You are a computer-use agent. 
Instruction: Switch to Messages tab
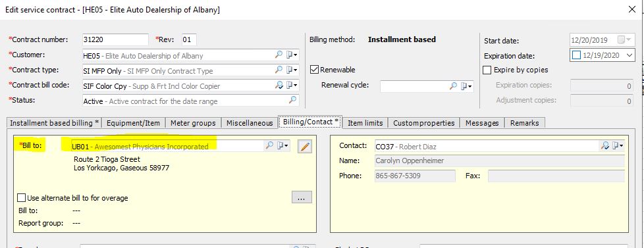pos(482,123)
